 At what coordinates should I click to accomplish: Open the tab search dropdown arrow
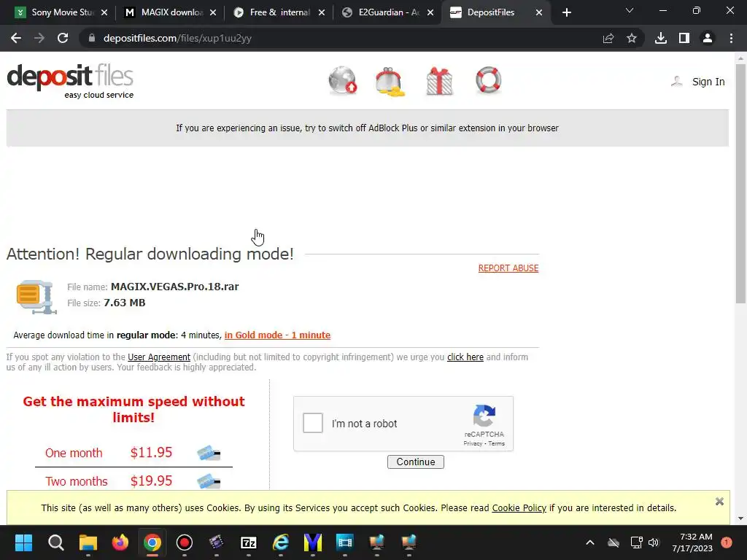630,11
